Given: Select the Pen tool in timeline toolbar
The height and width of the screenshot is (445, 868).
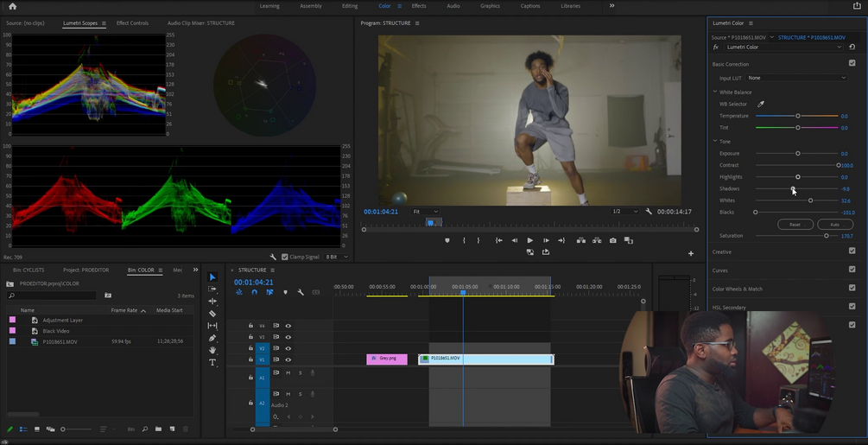Looking at the screenshot, I should tap(212, 338).
